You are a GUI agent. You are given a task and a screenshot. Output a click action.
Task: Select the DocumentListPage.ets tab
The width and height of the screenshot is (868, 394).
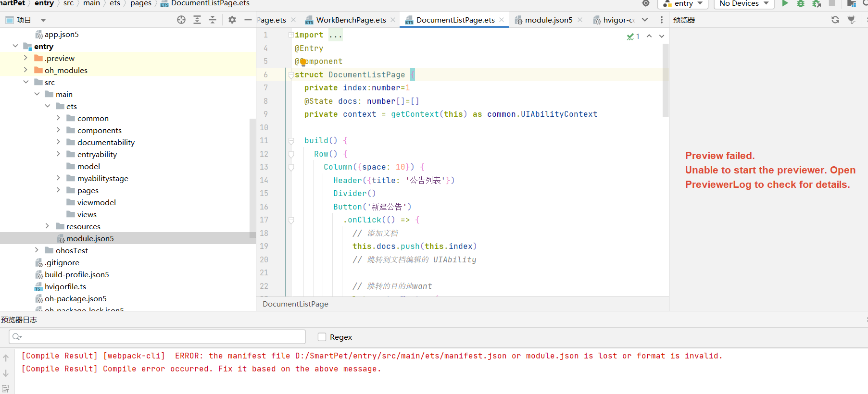pyautogui.click(x=455, y=20)
